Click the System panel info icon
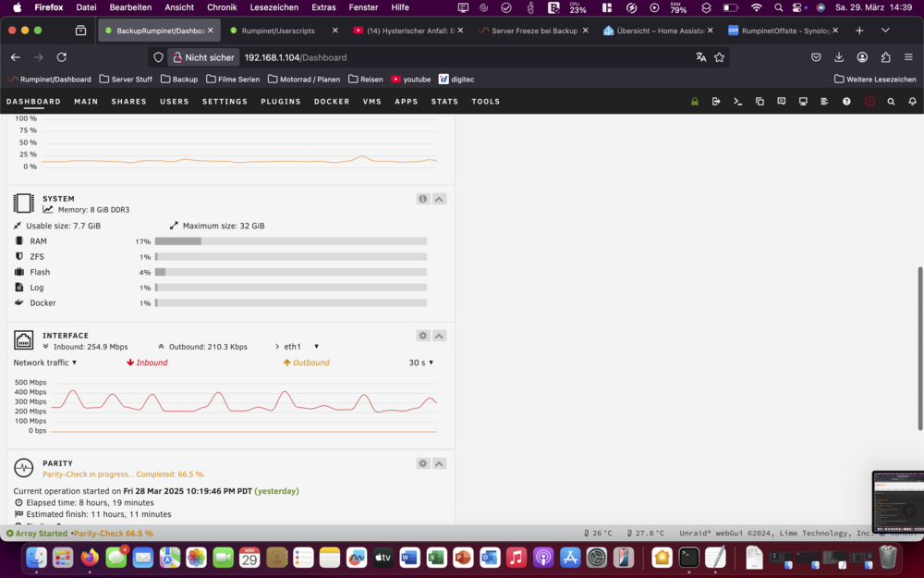The width and height of the screenshot is (924, 578). click(x=422, y=199)
